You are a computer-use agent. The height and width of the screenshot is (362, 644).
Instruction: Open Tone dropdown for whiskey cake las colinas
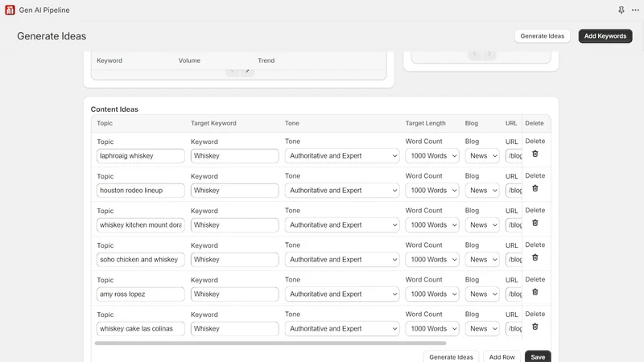341,328
